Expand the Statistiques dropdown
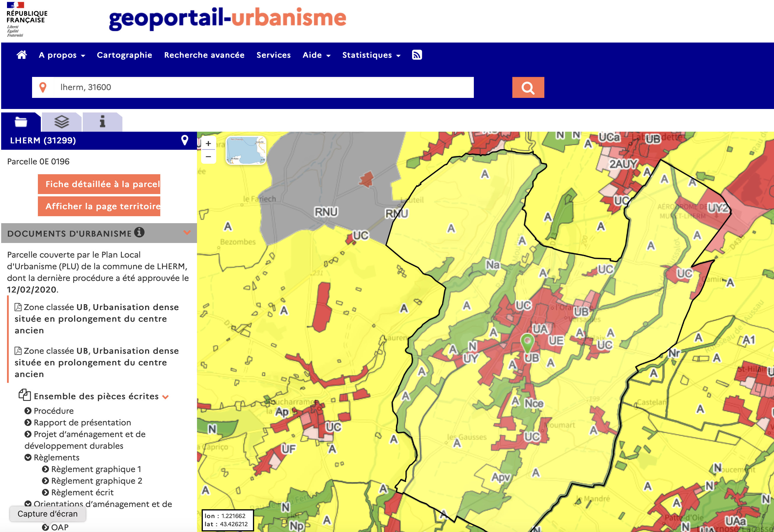This screenshot has width=774, height=532. click(x=371, y=55)
